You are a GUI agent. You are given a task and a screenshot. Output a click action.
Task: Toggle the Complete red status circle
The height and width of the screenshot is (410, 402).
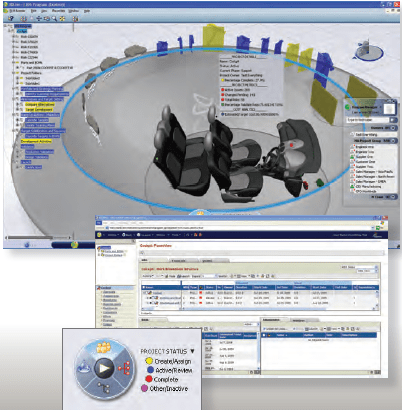point(149,379)
